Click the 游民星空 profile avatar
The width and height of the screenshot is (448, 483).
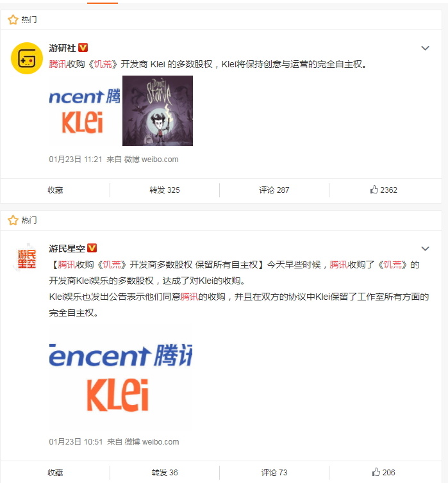point(27,259)
